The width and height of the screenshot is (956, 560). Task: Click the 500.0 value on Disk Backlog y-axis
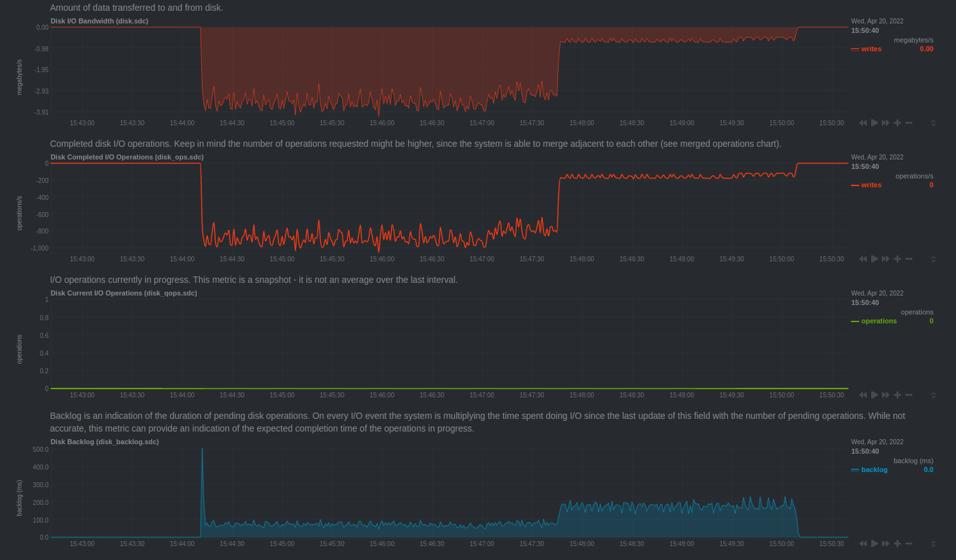(x=40, y=449)
